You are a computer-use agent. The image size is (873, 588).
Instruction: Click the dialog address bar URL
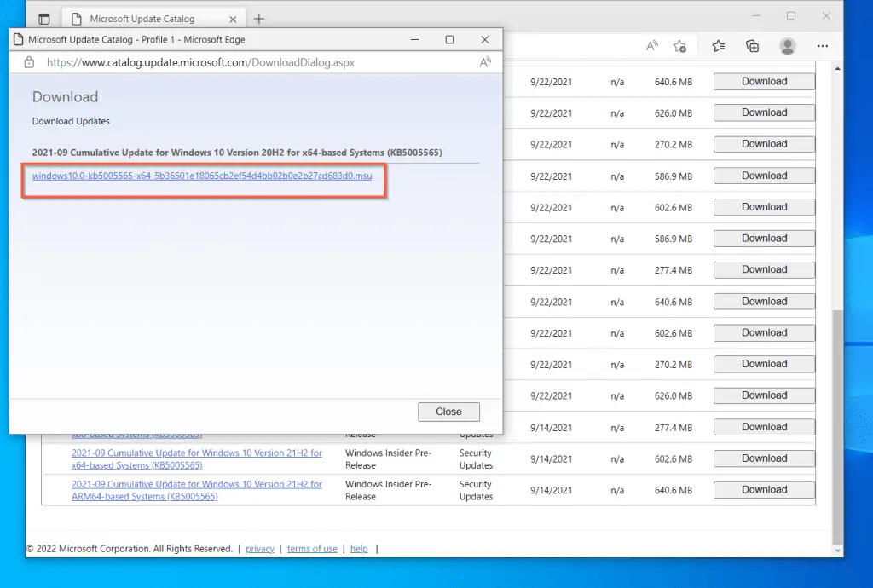200,62
